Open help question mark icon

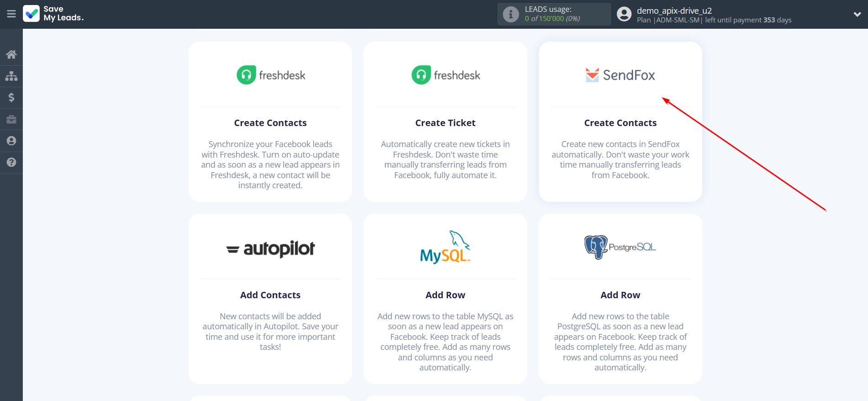click(x=11, y=162)
